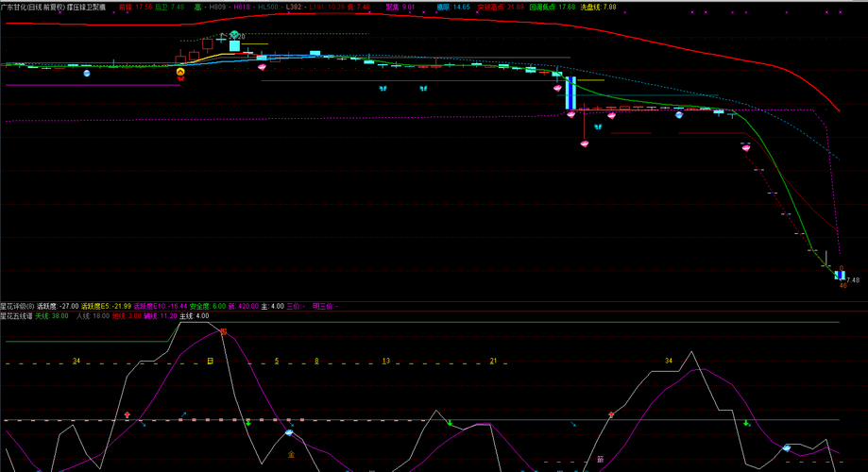
Task: Click the pink diamond below the long red wick
Action: tap(585, 143)
